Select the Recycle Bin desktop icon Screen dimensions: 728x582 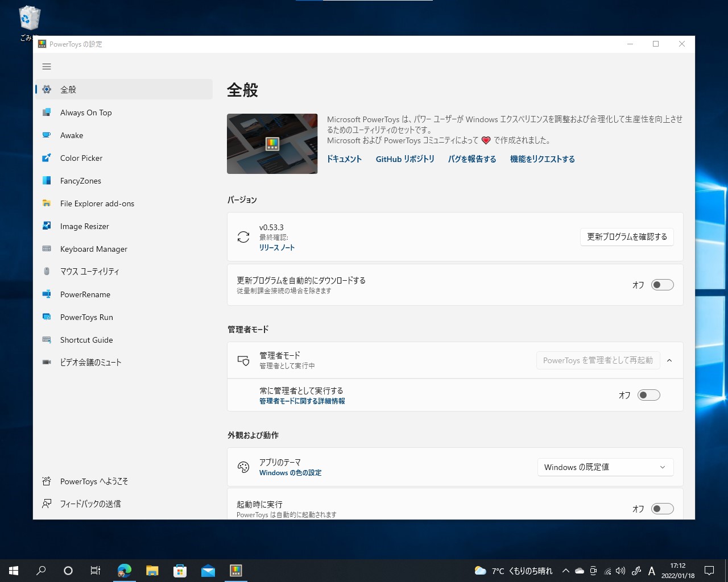29,24
